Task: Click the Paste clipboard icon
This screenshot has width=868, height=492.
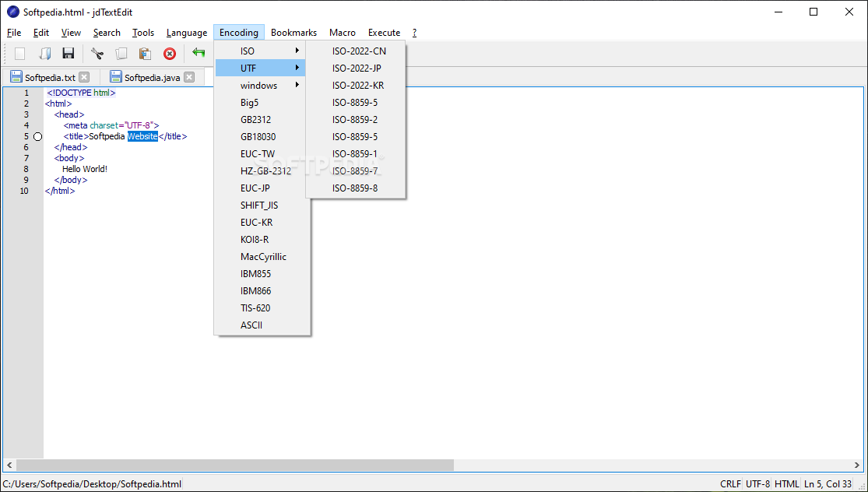Action: coord(145,53)
